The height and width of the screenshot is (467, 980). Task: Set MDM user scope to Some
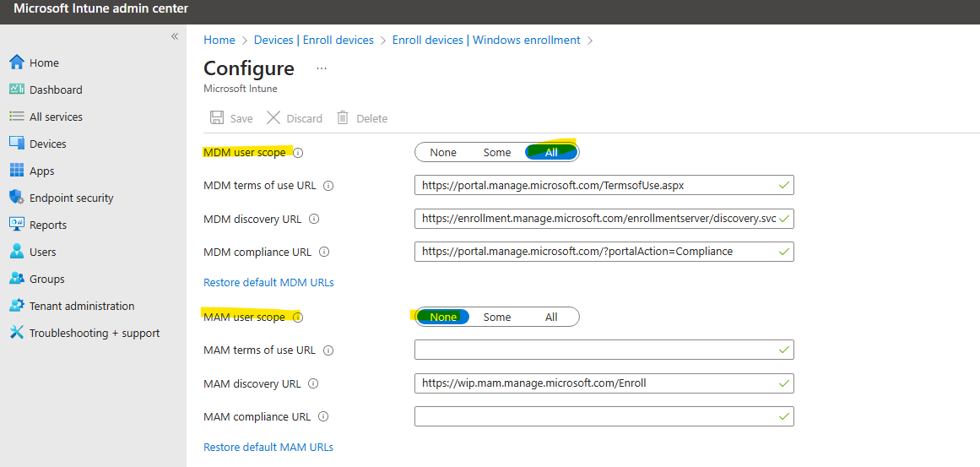tap(497, 152)
